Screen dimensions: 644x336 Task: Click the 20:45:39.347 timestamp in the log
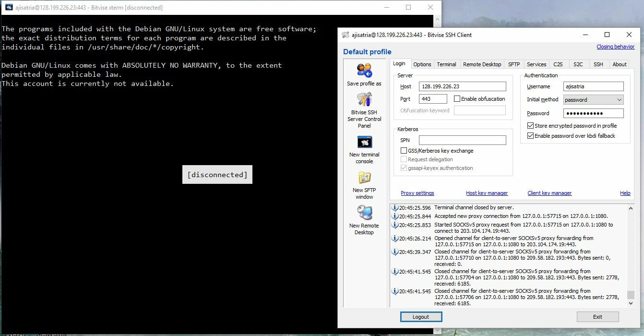click(x=415, y=252)
